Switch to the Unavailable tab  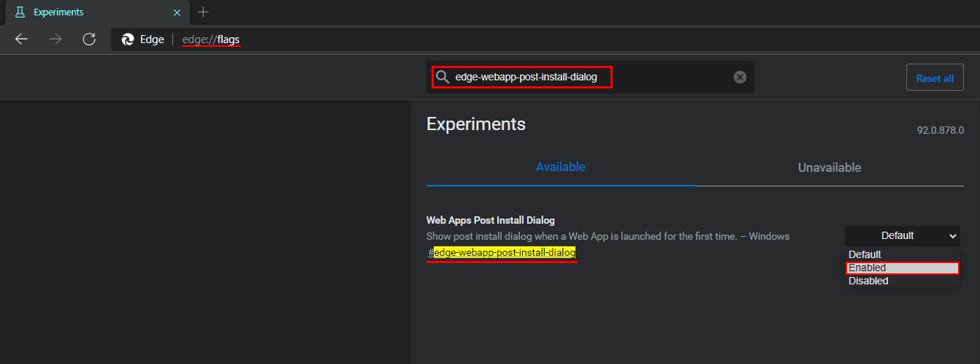pos(830,167)
